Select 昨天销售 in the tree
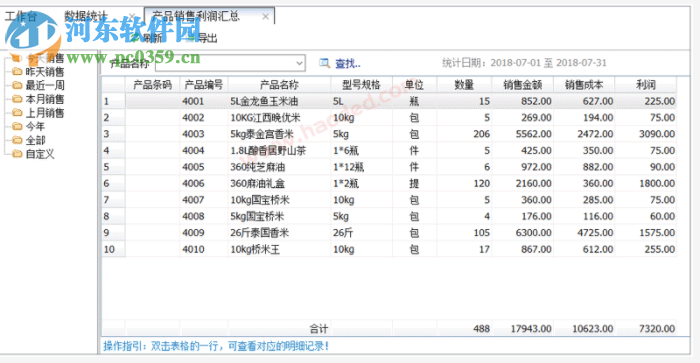The height and width of the screenshot is (363, 700). coord(45,71)
